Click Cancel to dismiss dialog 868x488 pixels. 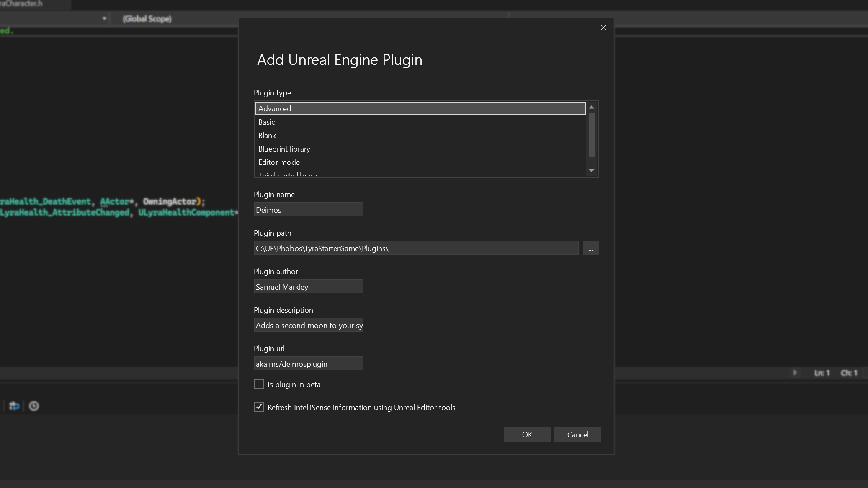pyautogui.click(x=578, y=434)
